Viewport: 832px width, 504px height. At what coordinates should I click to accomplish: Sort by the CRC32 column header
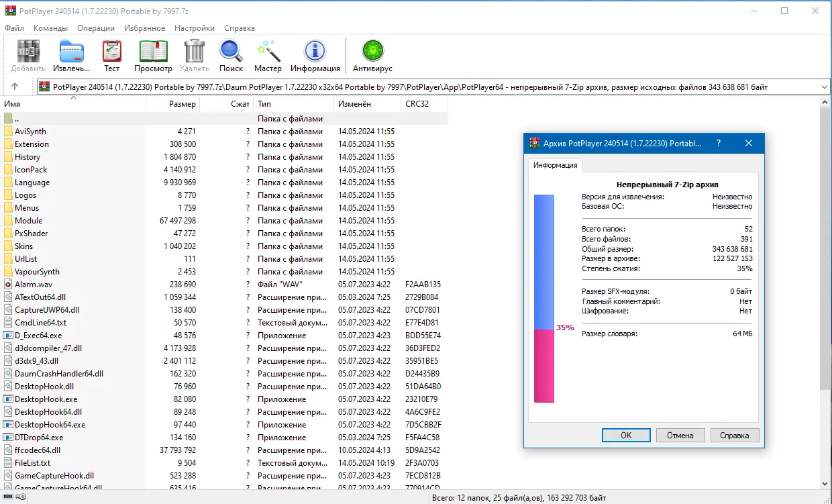415,104
